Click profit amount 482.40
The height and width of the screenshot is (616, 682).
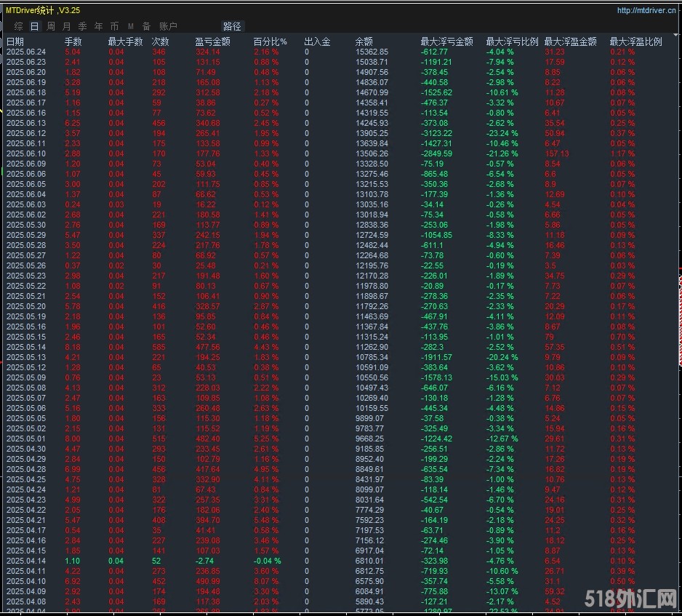point(208,439)
